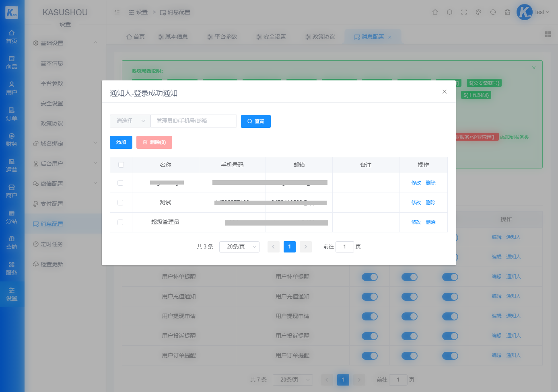Image resolution: width=558 pixels, height=392 pixels.
Task: Open 检查更新 in the settings menu
Action: pos(65,264)
